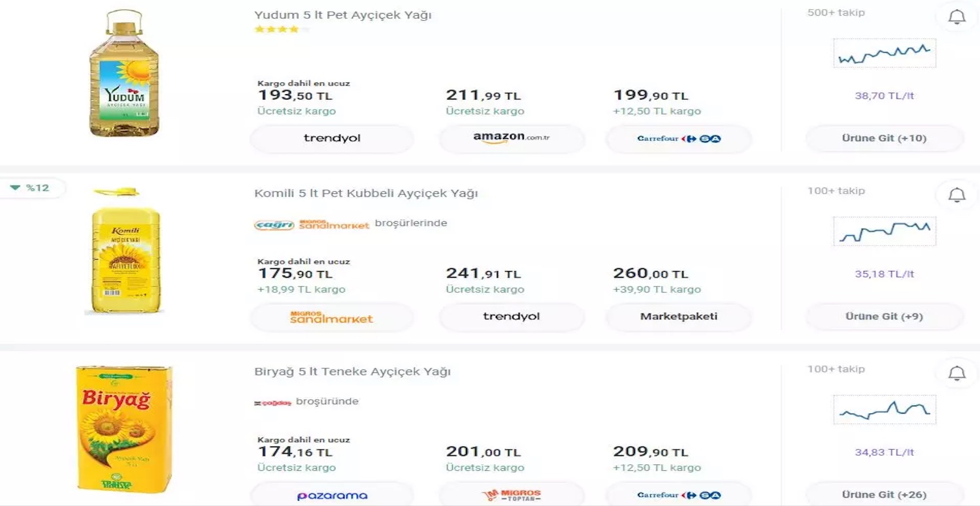Open the Carrefour SA offer for Yudum oil
This screenshot has height=506, width=980.
(678, 138)
